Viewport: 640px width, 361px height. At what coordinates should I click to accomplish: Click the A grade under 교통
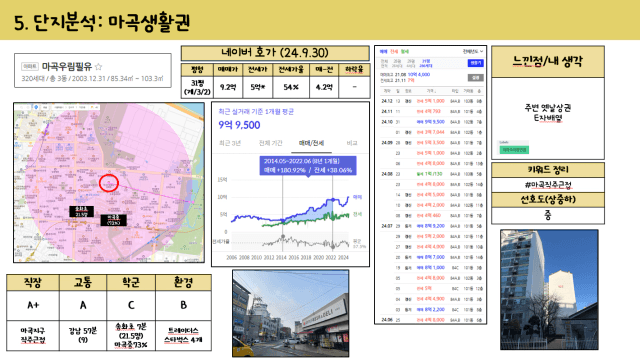point(83,305)
